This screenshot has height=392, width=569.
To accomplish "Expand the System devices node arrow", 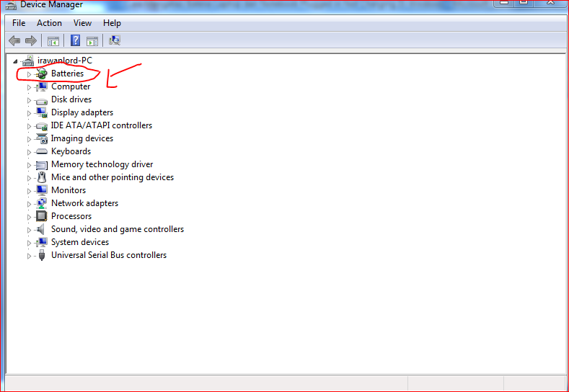I will pyautogui.click(x=29, y=243).
